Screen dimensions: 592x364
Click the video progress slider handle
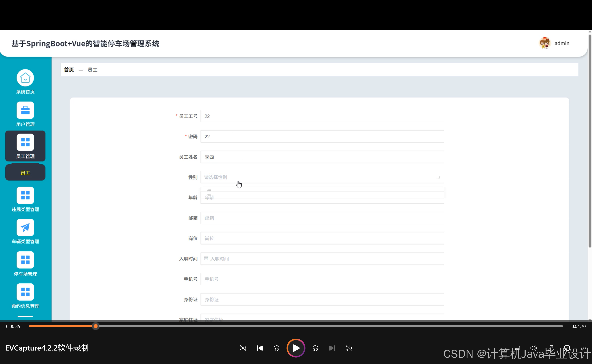(x=96, y=326)
